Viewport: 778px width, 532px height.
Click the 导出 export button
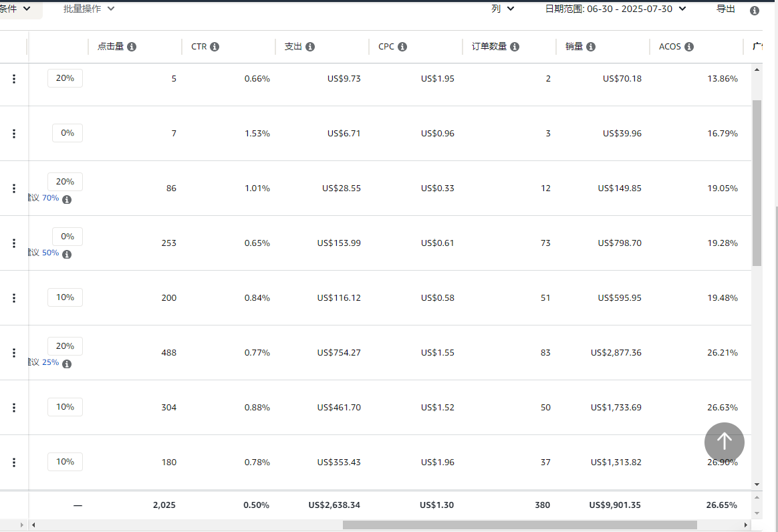click(x=725, y=9)
